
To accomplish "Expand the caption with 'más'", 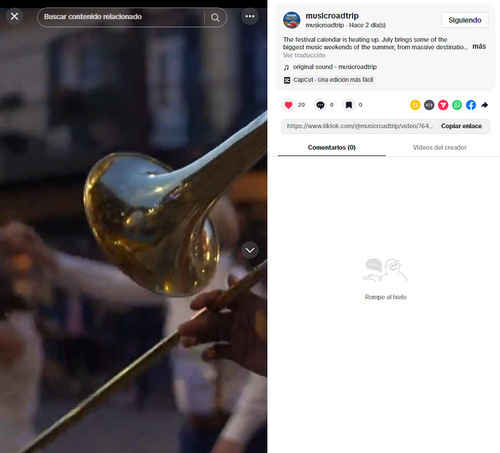I will click(x=479, y=46).
